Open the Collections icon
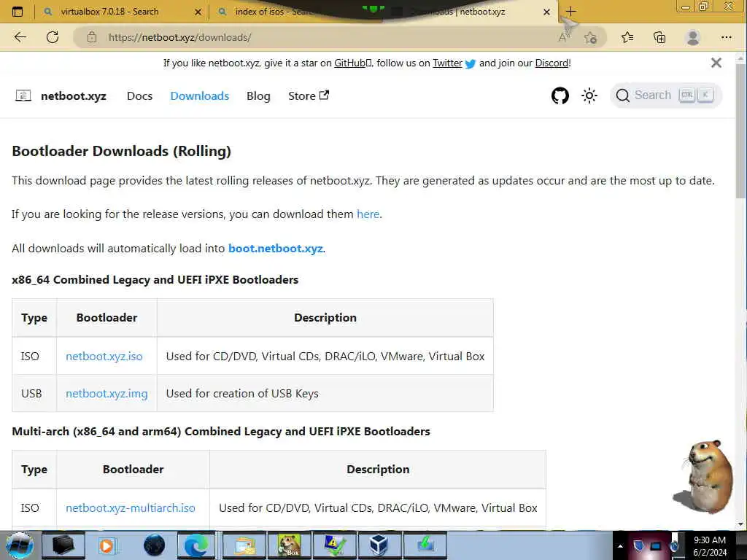This screenshot has height=560, width=747. (659, 37)
